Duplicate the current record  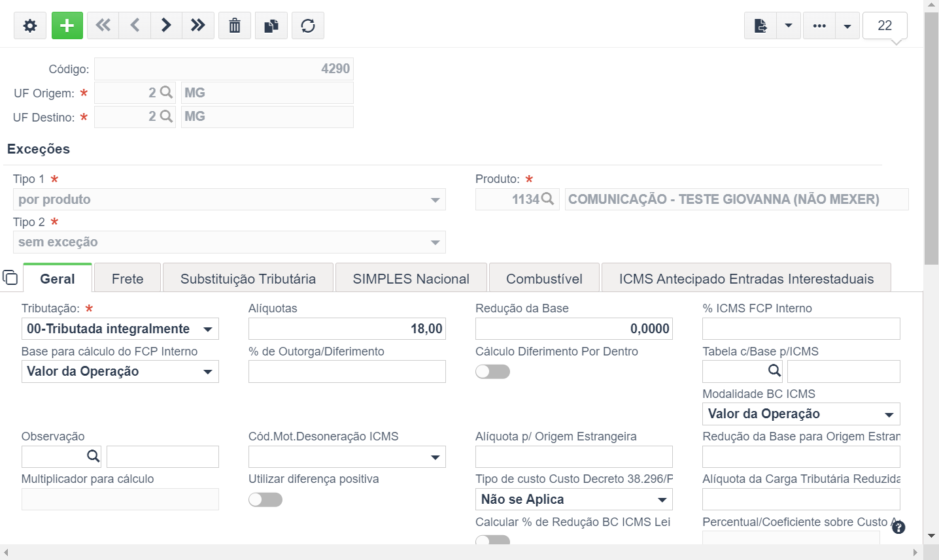(271, 25)
